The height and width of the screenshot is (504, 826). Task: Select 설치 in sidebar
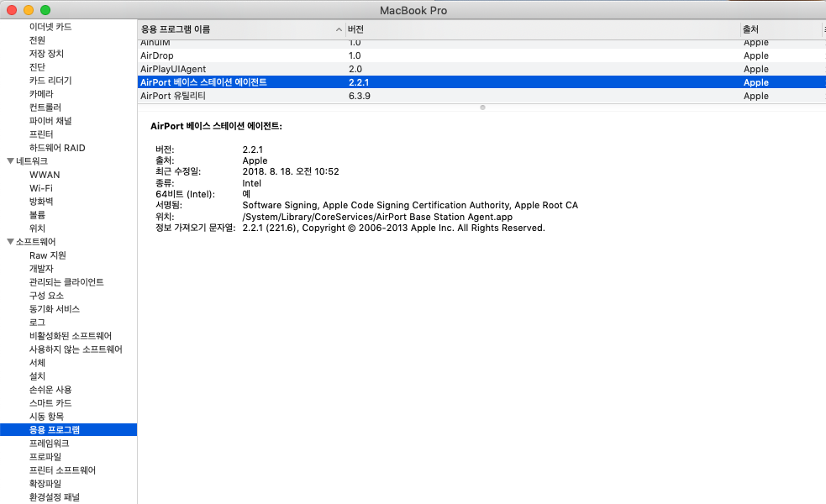37,376
